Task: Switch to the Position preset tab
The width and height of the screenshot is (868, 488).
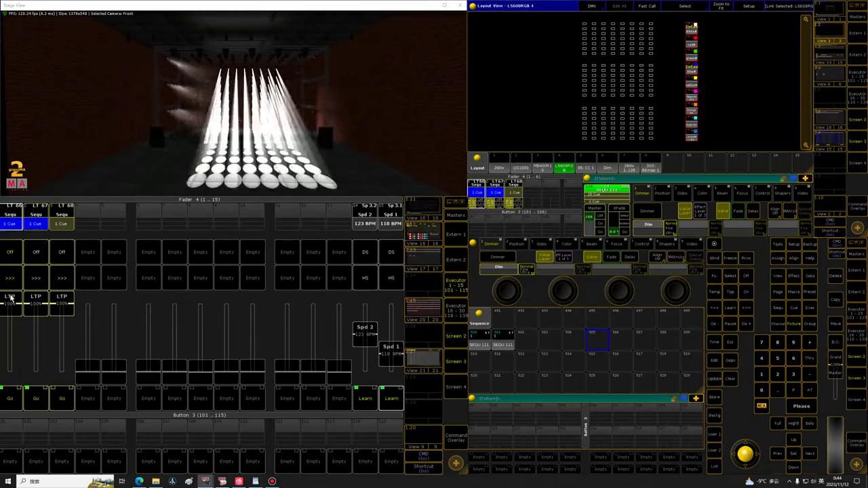Action: tap(516, 244)
